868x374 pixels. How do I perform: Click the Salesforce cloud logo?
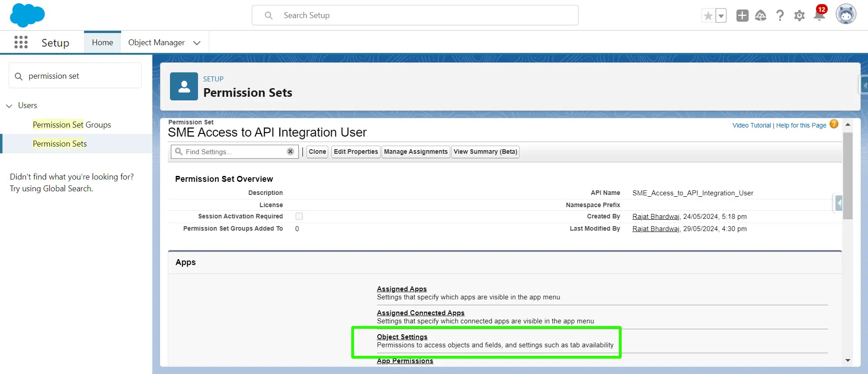pyautogui.click(x=27, y=15)
